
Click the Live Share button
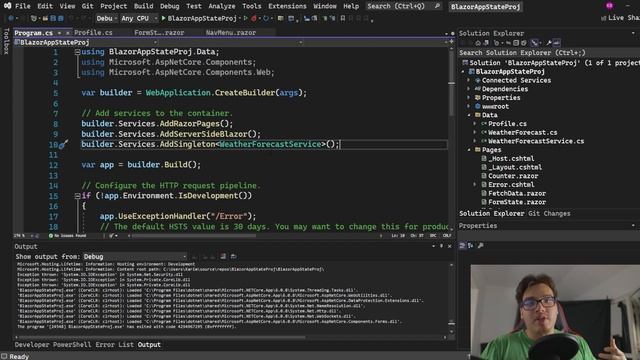(x=620, y=18)
